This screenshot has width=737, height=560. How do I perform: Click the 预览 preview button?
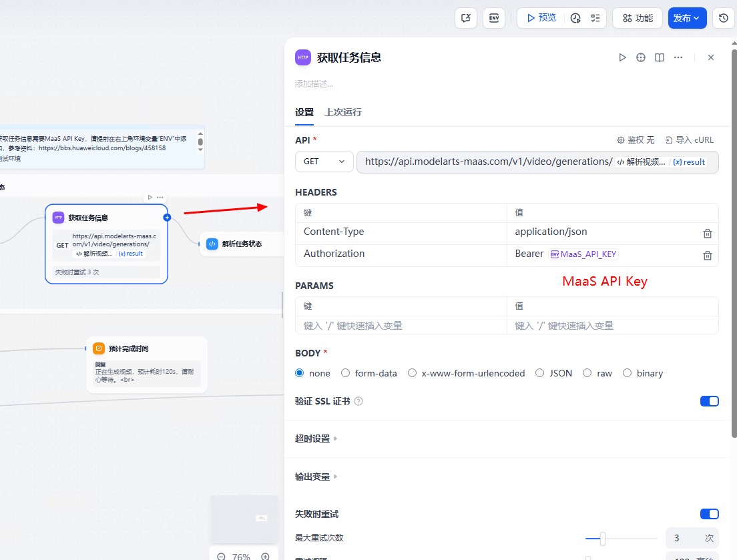pos(541,18)
